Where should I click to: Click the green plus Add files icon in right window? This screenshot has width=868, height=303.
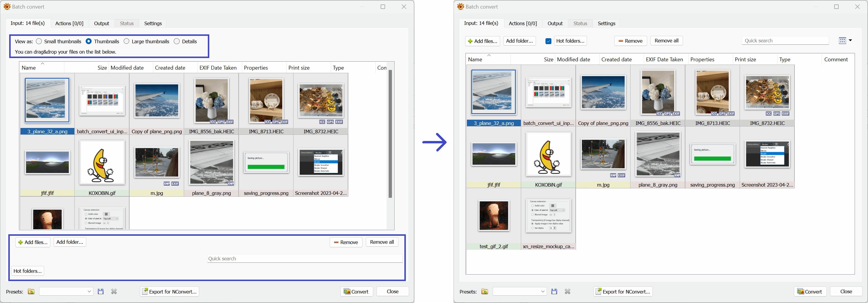pyautogui.click(x=470, y=41)
